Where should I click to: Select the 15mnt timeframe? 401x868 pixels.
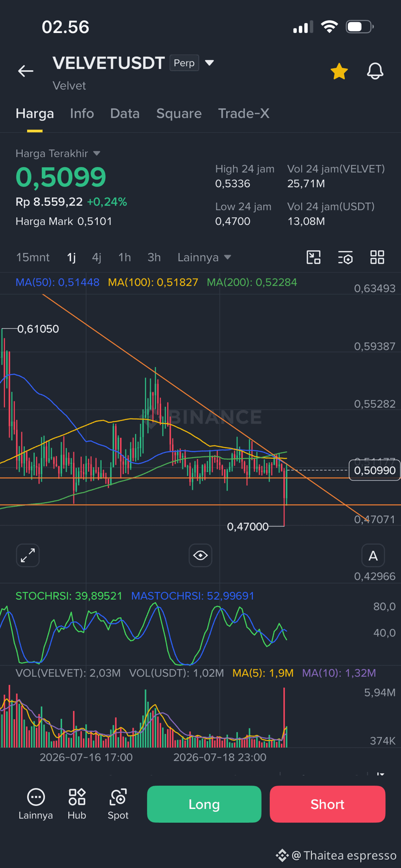click(x=33, y=257)
